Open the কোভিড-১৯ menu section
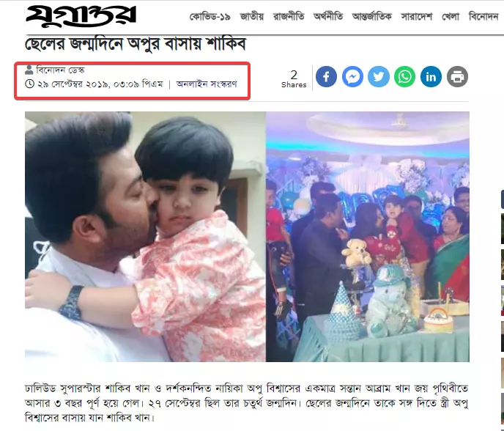Image resolution: width=504 pixels, height=431 pixels. click(210, 16)
